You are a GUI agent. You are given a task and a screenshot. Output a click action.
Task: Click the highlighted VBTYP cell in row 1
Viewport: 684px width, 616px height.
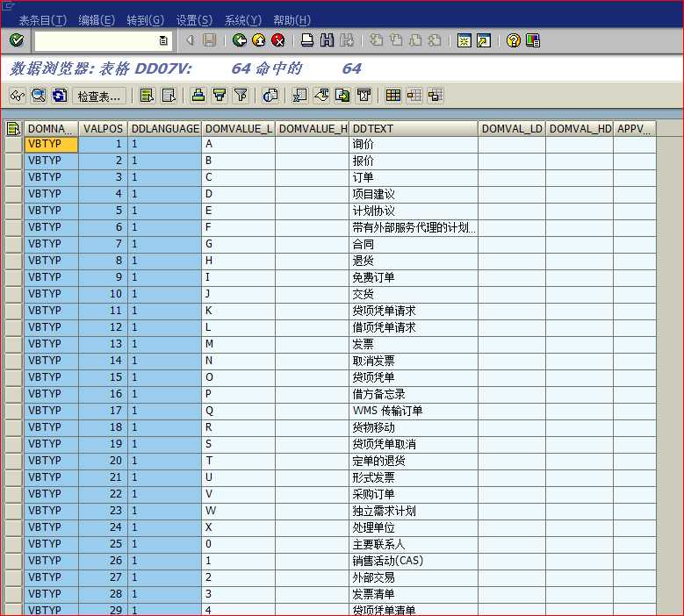click(x=51, y=144)
